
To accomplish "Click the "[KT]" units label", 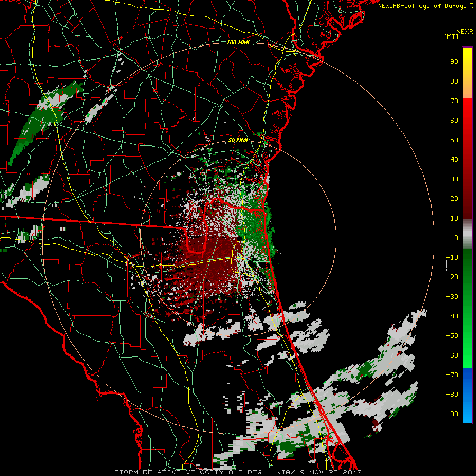I will (x=451, y=36).
